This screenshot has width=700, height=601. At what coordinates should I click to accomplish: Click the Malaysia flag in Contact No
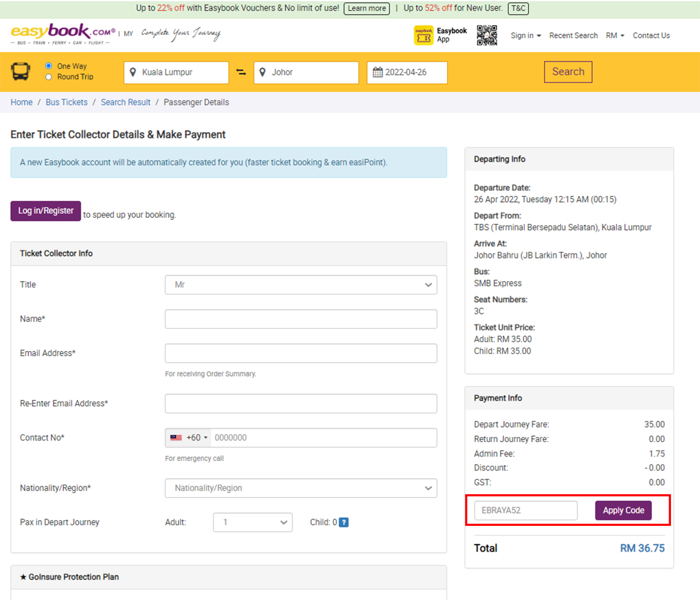click(176, 438)
